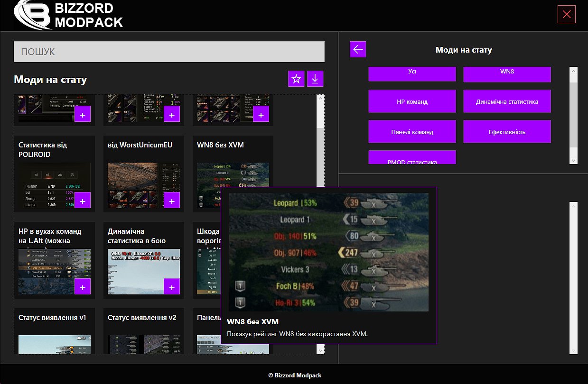The height and width of the screenshot is (384, 588).
Task: Click scroll-up arrow of lower right panel
Action: point(574,207)
